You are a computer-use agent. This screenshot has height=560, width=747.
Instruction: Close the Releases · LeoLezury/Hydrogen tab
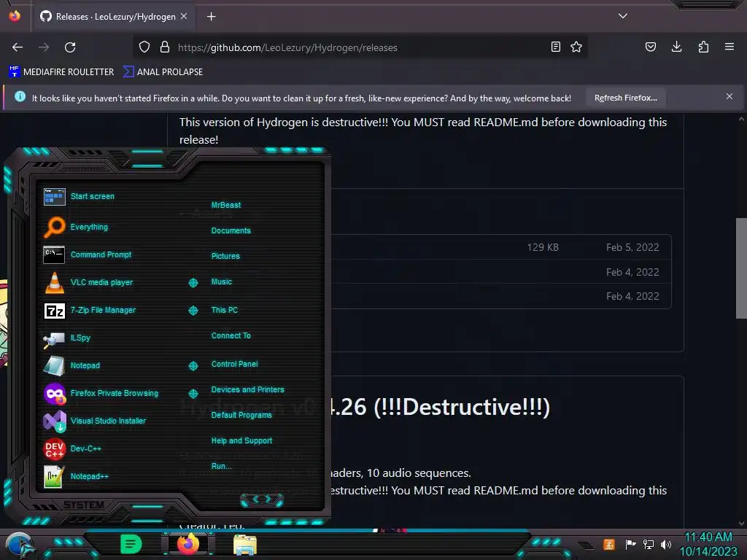[x=184, y=16]
